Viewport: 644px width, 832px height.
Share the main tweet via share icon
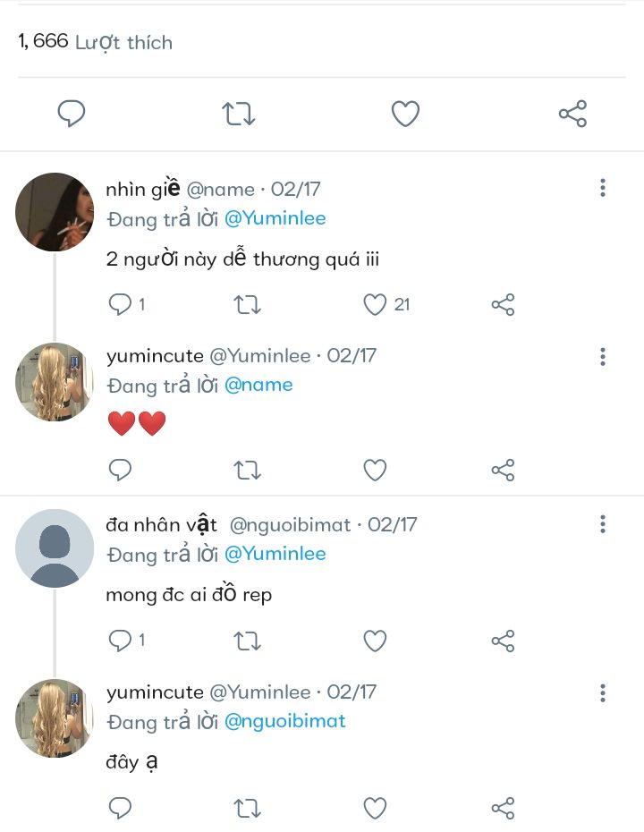(573, 114)
